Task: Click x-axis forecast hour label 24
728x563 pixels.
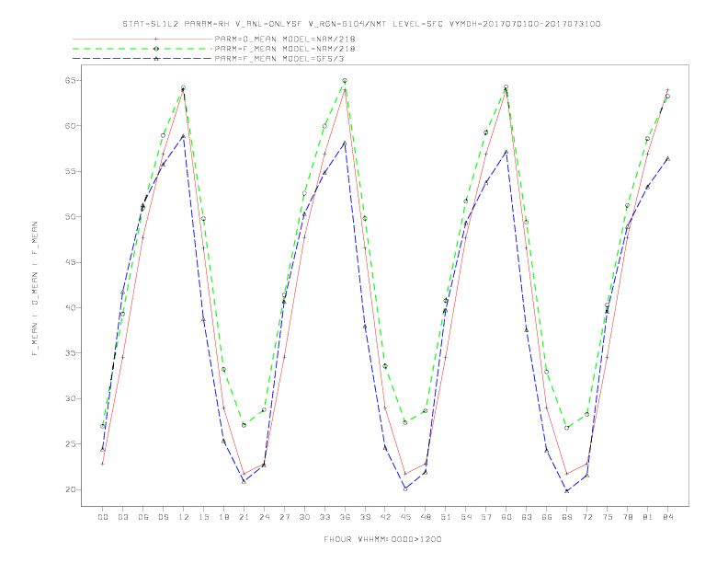Action: pyautogui.click(x=264, y=517)
